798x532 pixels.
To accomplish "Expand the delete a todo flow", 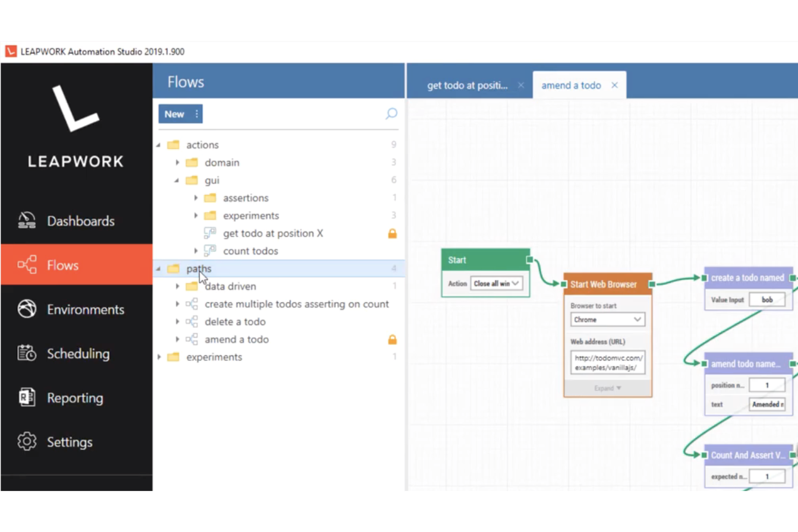I will (x=177, y=322).
